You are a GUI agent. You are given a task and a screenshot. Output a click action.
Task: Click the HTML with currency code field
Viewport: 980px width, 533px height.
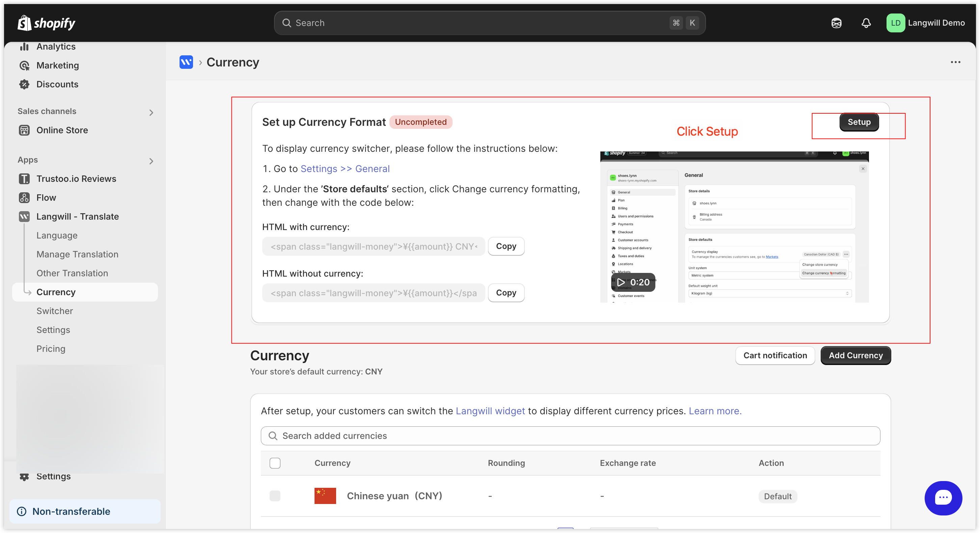point(373,246)
